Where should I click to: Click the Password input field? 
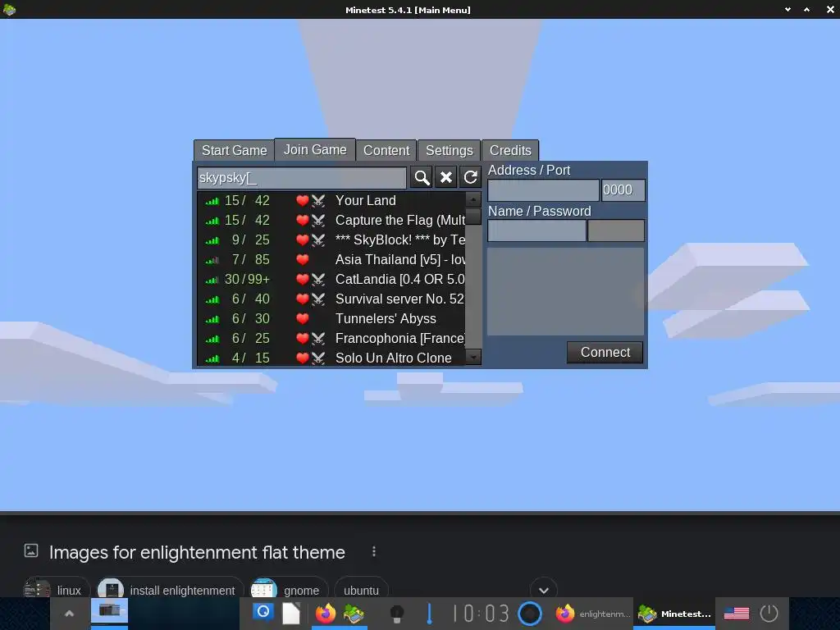[616, 231]
